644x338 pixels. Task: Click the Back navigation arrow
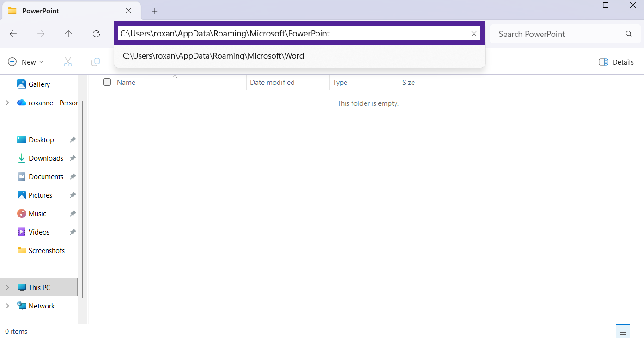pyautogui.click(x=13, y=34)
